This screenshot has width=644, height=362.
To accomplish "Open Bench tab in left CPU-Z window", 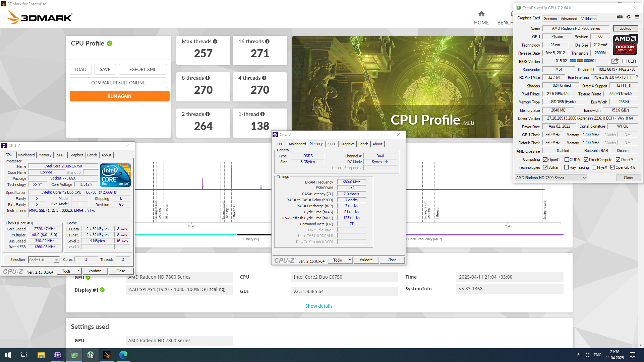I will point(92,155).
